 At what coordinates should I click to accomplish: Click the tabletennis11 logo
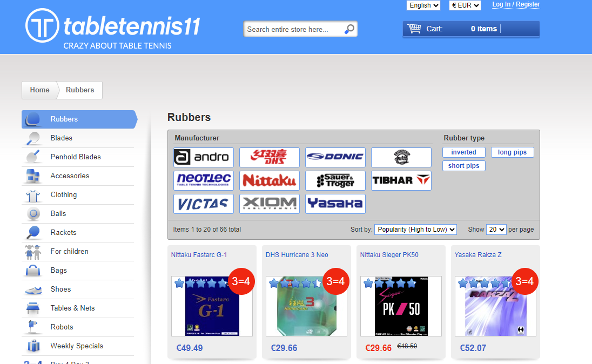pyautogui.click(x=113, y=29)
